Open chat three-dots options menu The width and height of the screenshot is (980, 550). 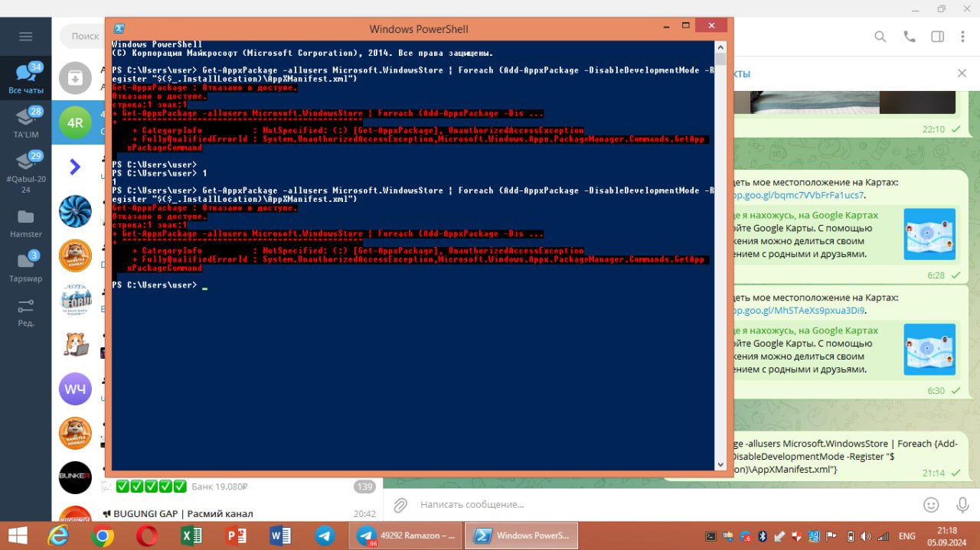pyautogui.click(x=963, y=37)
